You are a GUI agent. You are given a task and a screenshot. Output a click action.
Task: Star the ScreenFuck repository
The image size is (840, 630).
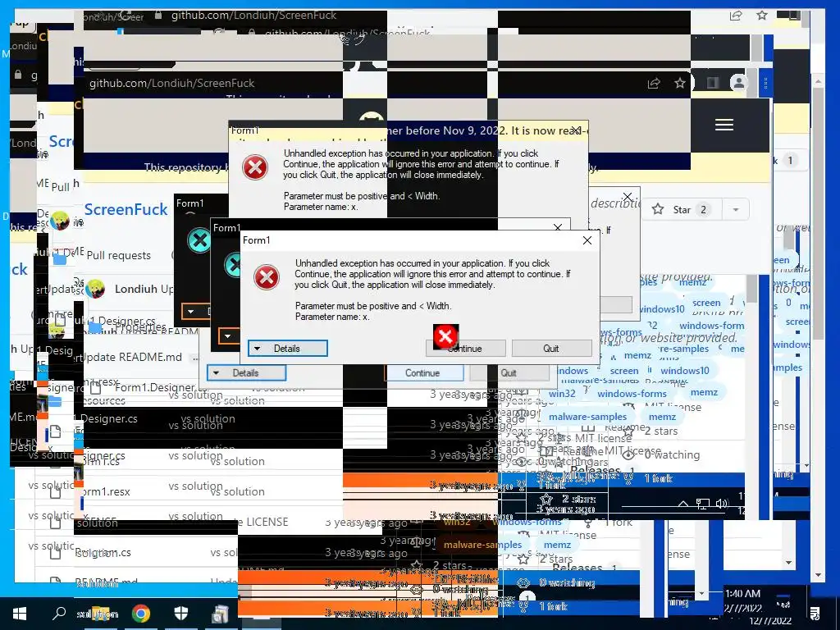[681, 209]
